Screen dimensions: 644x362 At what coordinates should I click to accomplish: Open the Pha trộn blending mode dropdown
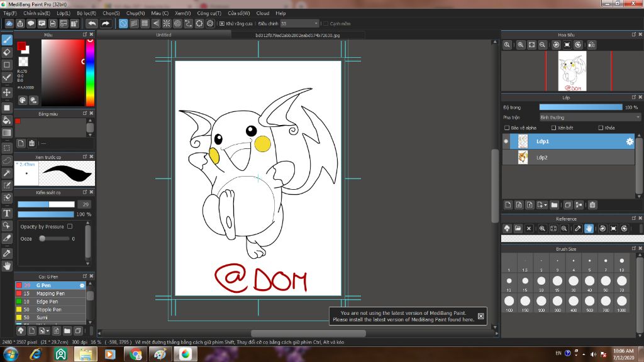590,118
